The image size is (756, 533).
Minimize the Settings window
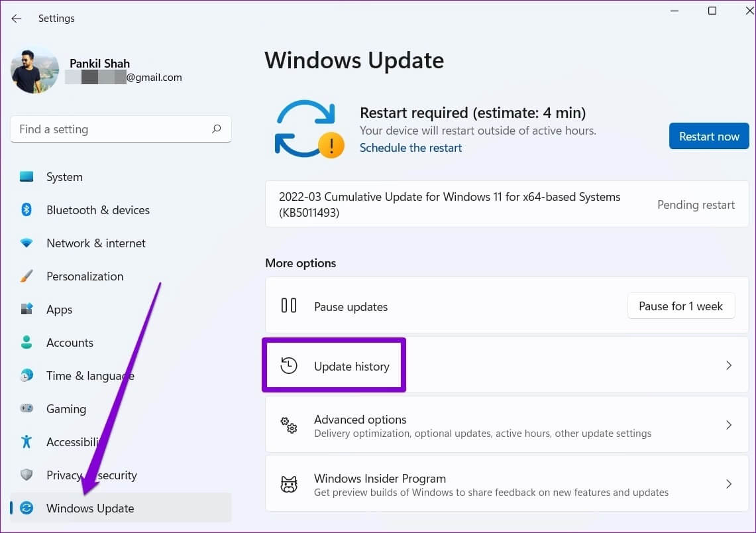[x=675, y=11]
